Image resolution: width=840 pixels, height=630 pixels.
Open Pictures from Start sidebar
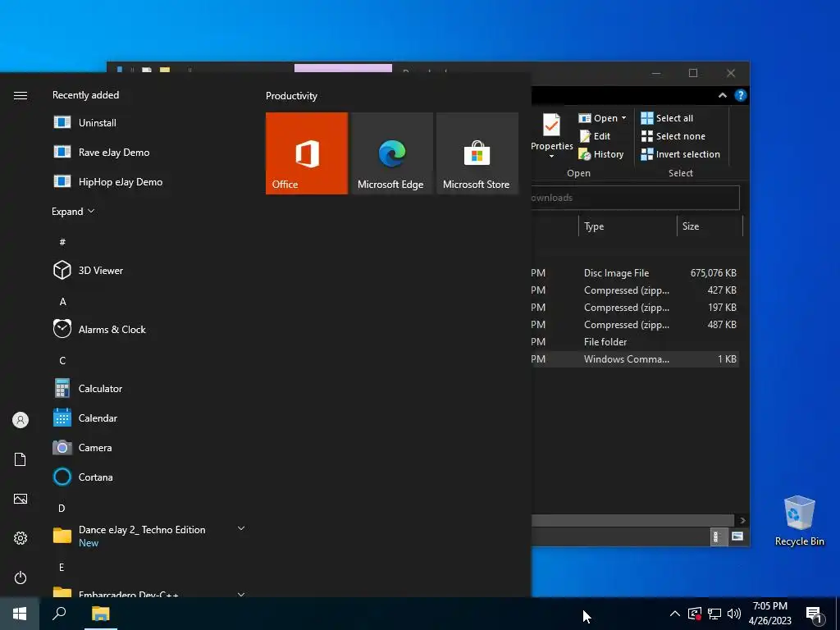[21, 499]
